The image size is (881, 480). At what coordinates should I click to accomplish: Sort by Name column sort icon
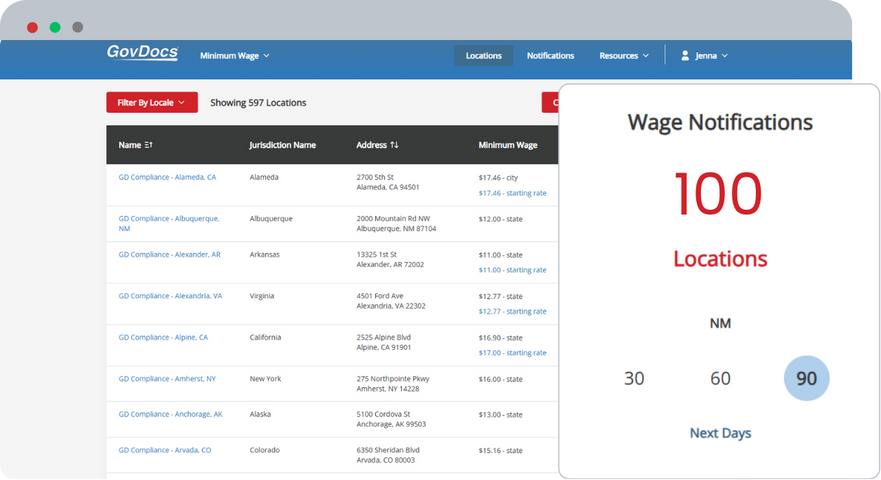[x=149, y=145]
